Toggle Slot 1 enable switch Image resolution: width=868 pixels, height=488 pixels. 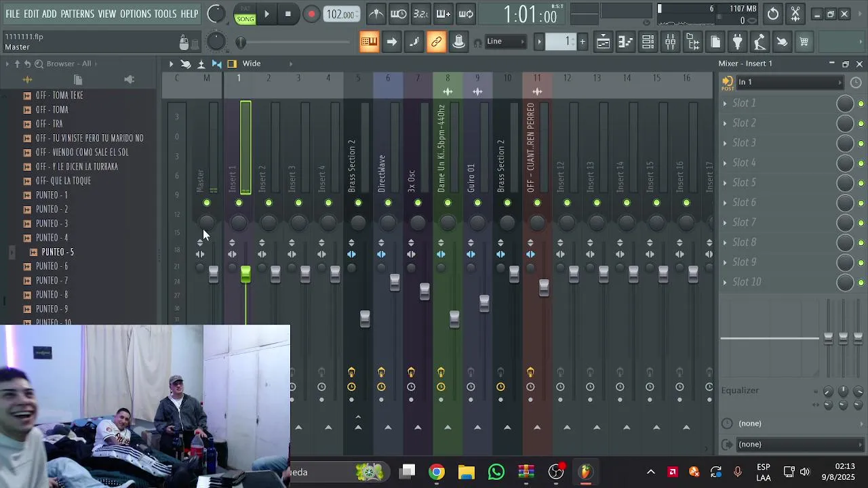[861, 104]
